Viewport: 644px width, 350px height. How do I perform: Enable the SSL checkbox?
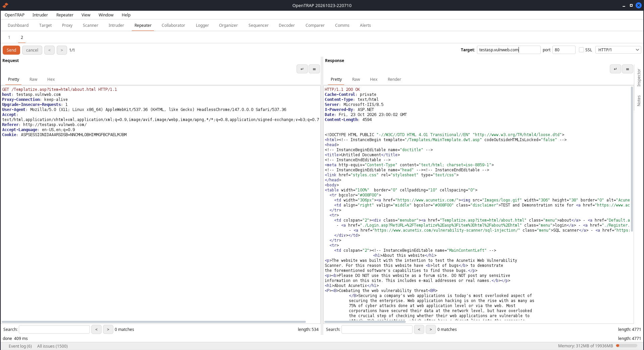(581, 50)
